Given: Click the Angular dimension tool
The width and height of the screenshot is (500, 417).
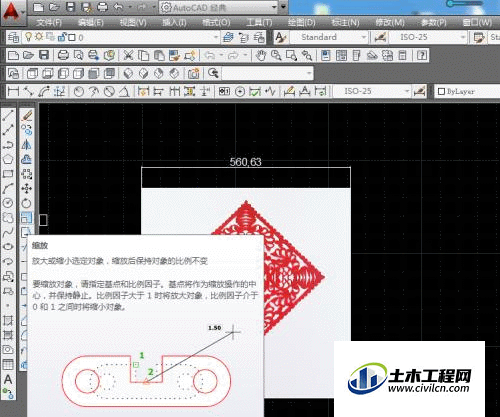Looking at the screenshot, I should [124, 91].
